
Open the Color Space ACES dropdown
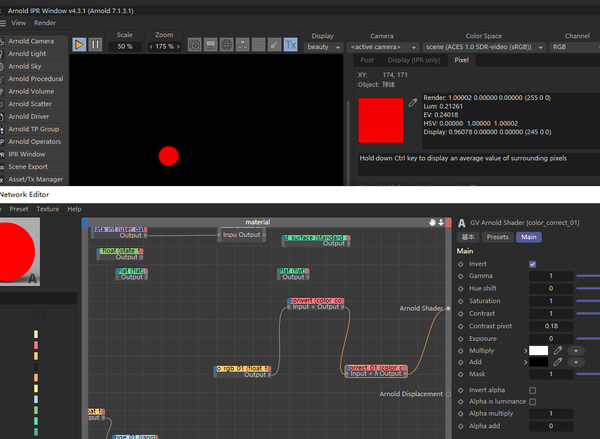coord(484,47)
